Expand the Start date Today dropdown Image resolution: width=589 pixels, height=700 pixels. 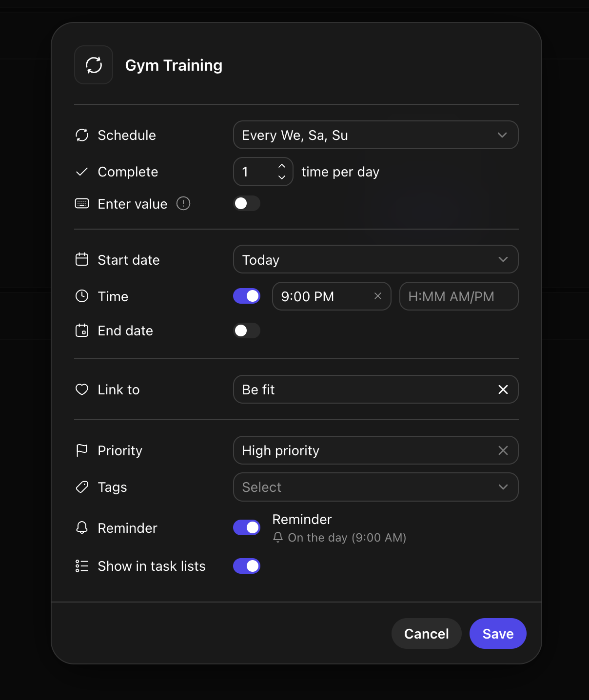(376, 259)
